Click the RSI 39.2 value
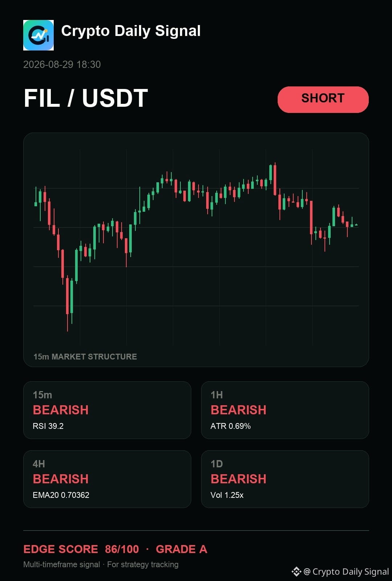This screenshot has height=581, width=392. click(x=48, y=426)
